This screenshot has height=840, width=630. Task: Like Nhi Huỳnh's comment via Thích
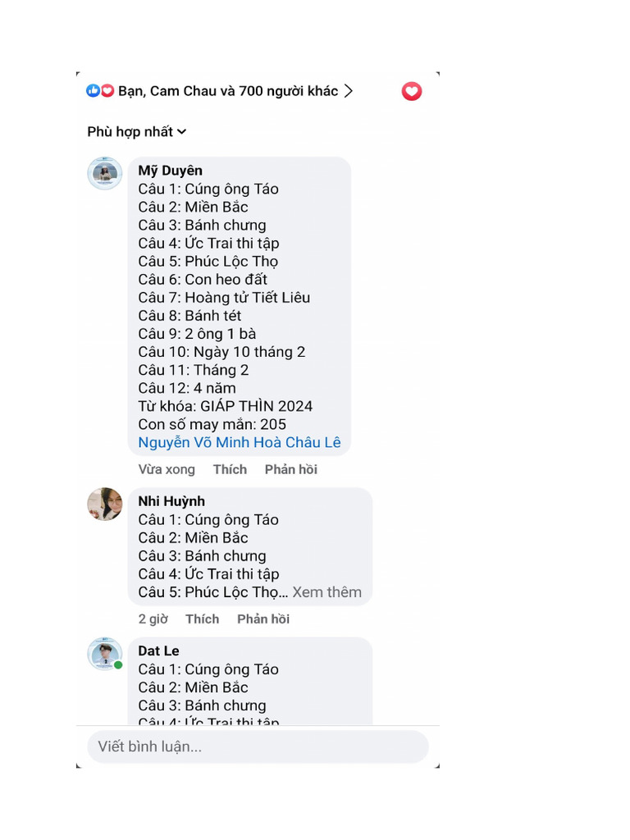(202, 619)
